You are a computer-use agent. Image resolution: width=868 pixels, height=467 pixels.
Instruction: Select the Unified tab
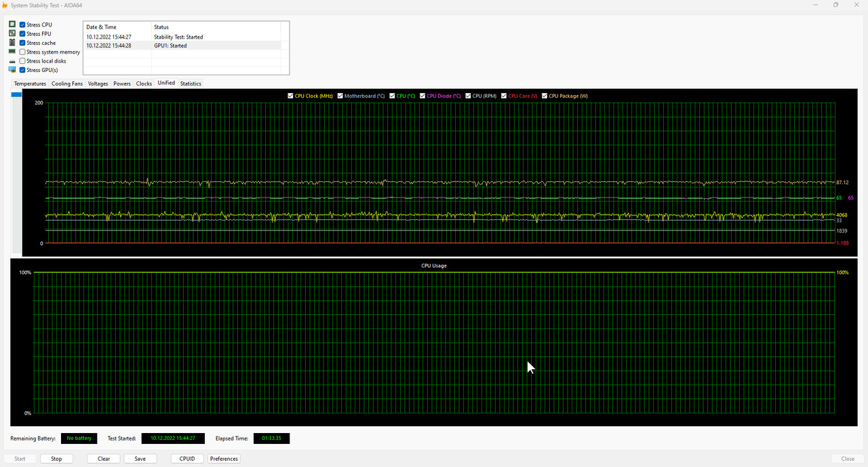pyautogui.click(x=166, y=83)
